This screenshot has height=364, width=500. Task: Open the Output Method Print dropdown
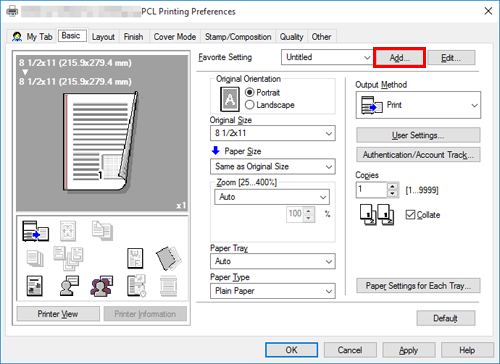pyautogui.click(x=418, y=105)
